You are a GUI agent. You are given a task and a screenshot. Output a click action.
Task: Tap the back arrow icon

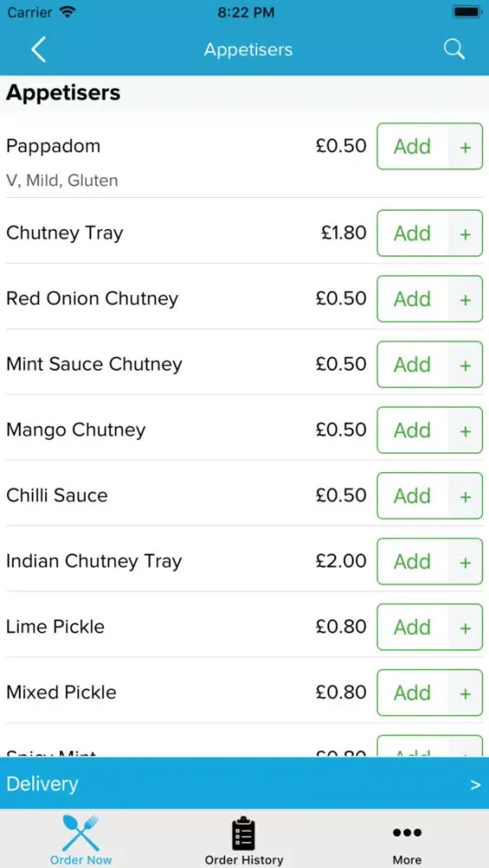(38, 49)
